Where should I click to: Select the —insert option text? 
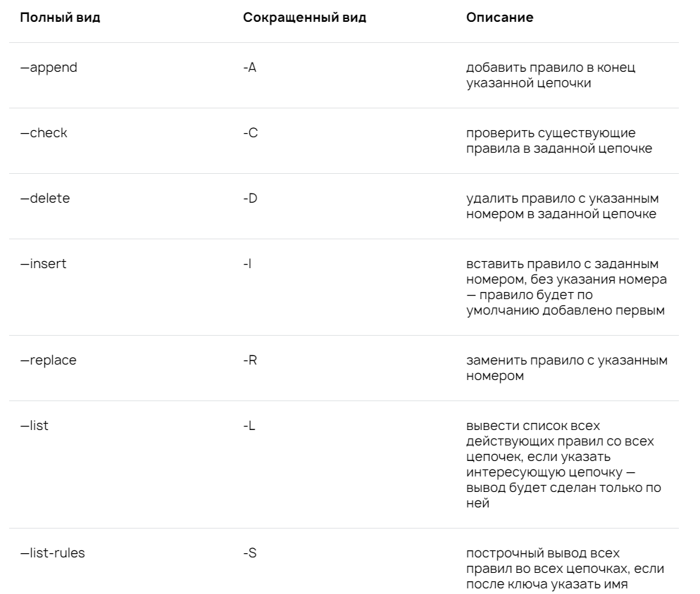[43, 264]
